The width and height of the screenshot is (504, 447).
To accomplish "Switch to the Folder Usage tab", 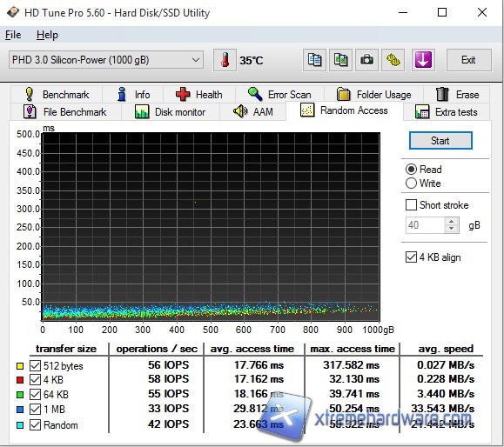I will (x=373, y=95).
